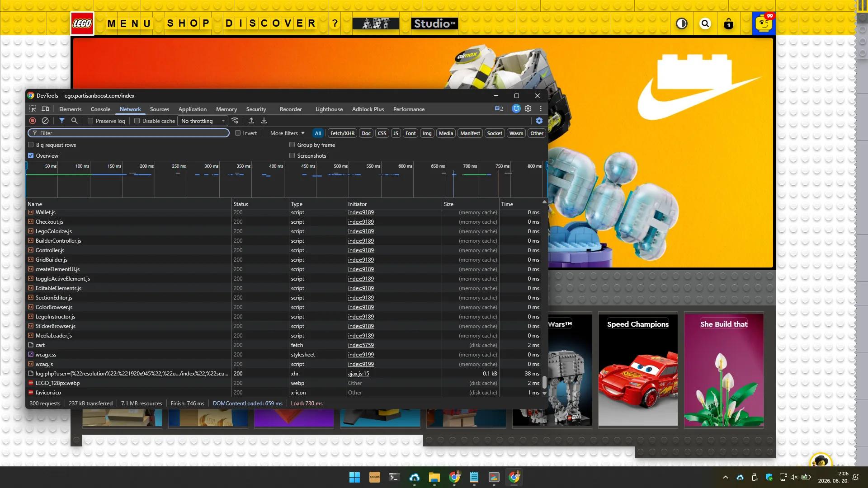Click the LEGO logo on the website
This screenshot has height=488, width=868.
tap(82, 23)
